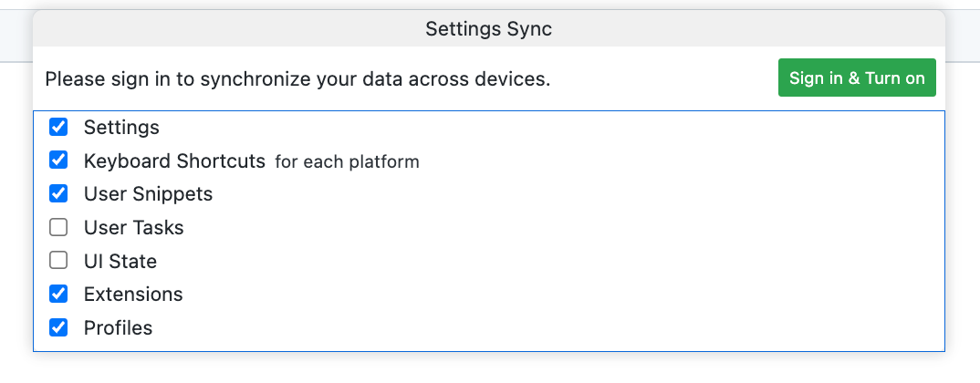Disable the Profiles checkbox
The width and height of the screenshot is (980, 383).
pyautogui.click(x=58, y=327)
